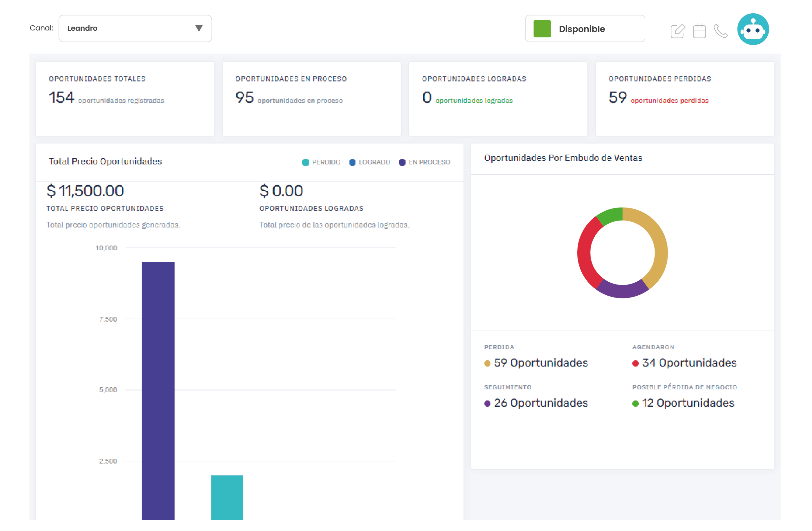Click the 5,000 axis label

[x=108, y=390]
